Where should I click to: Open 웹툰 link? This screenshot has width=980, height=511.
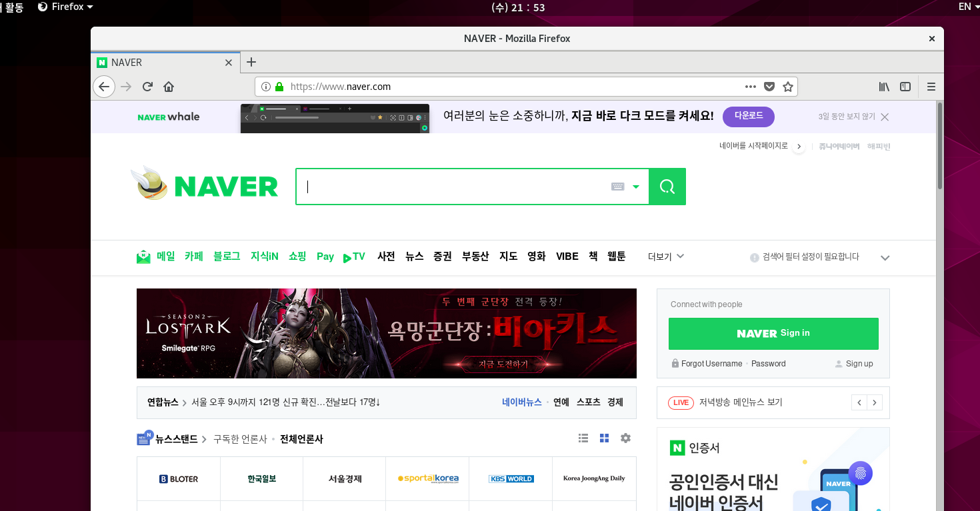click(617, 256)
